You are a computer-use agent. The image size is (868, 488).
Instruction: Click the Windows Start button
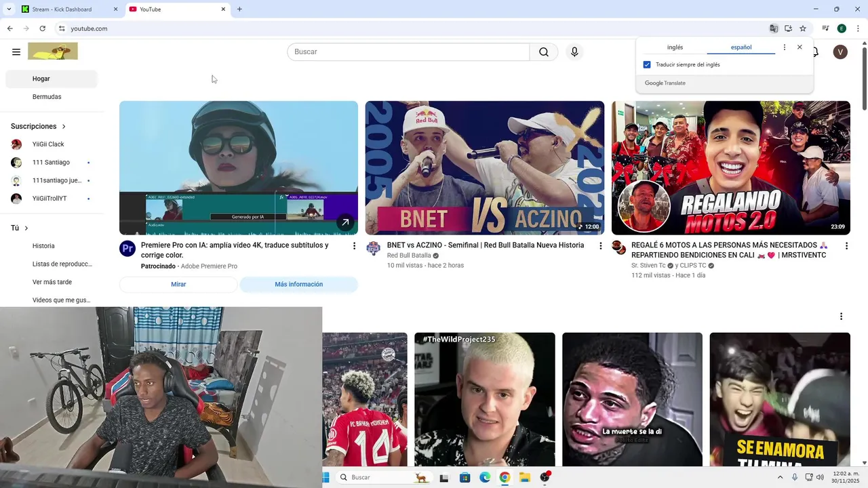point(327,477)
